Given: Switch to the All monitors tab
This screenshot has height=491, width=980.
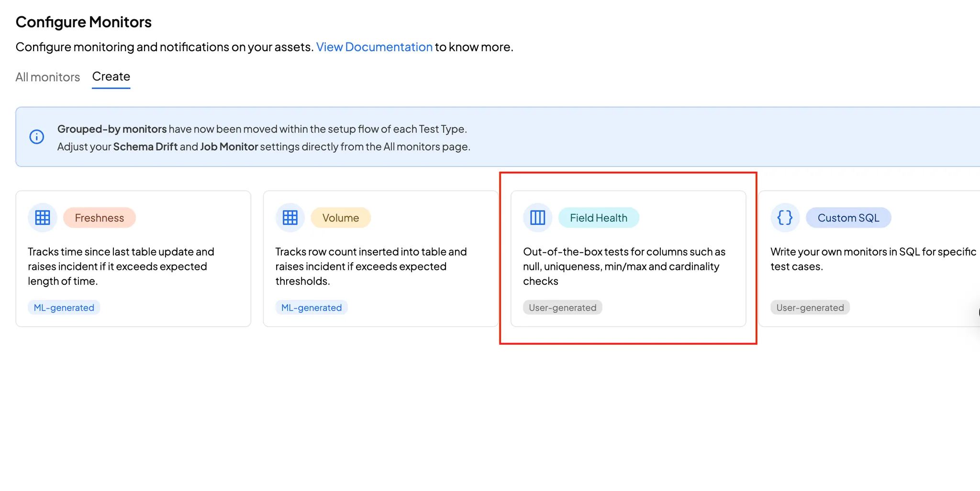Looking at the screenshot, I should tap(47, 77).
